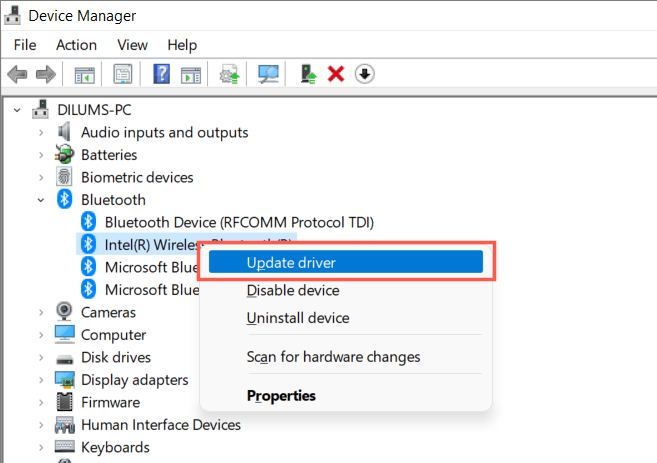Click the black down-arrow circle toolbar icon
657x463 pixels.
click(x=365, y=74)
